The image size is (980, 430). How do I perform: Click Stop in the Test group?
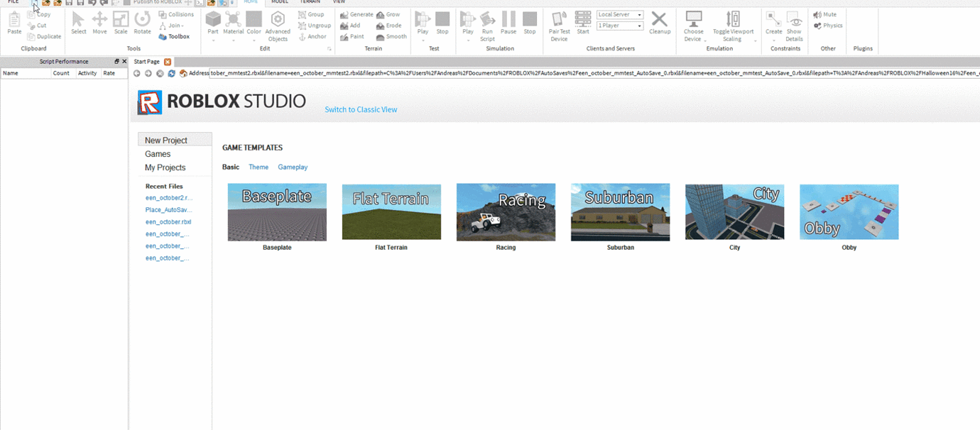[442, 23]
